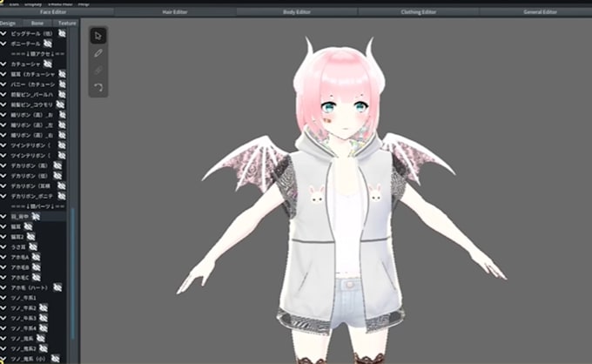Expand the ツノ_牛系1 group chevron
Image resolution: width=592 pixels, height=364 pixels.
tap(3, 298)
